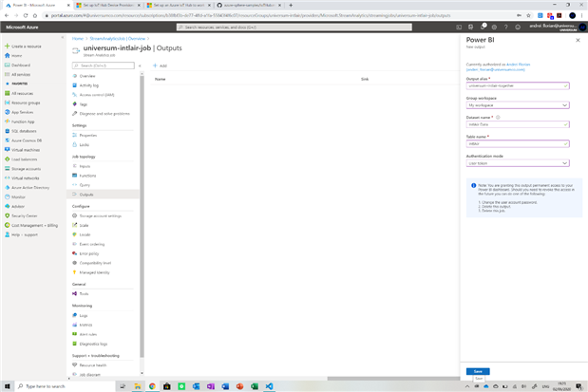This screenshot has height=392, width=588.
Task: Open directory and subscription filter icon
Action: [470, 27]
